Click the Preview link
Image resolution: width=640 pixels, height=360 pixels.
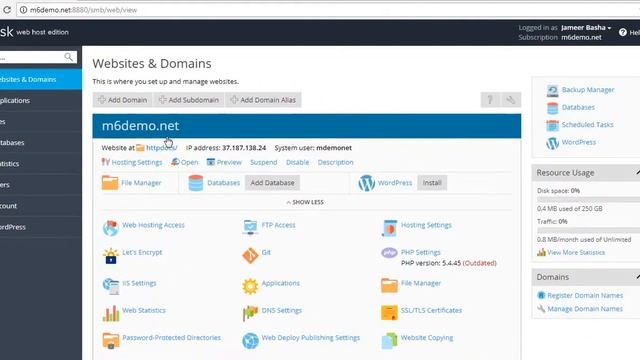click(x=229, y=162)
